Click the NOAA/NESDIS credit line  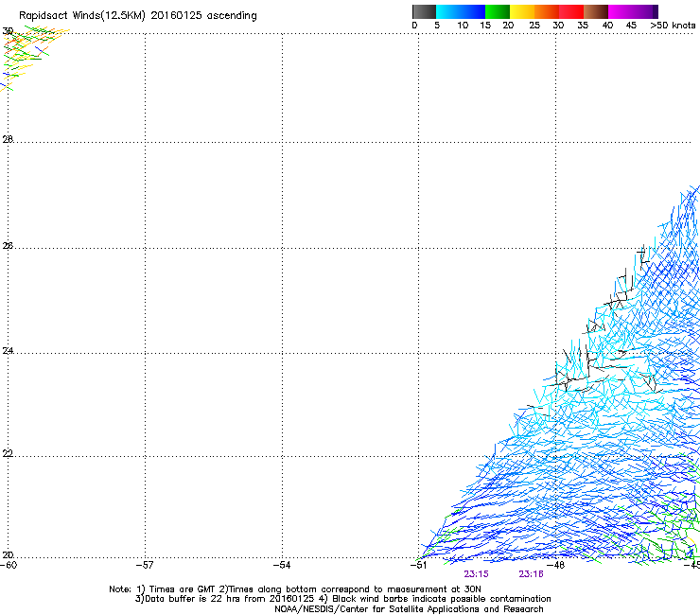(x=409, y=609)
